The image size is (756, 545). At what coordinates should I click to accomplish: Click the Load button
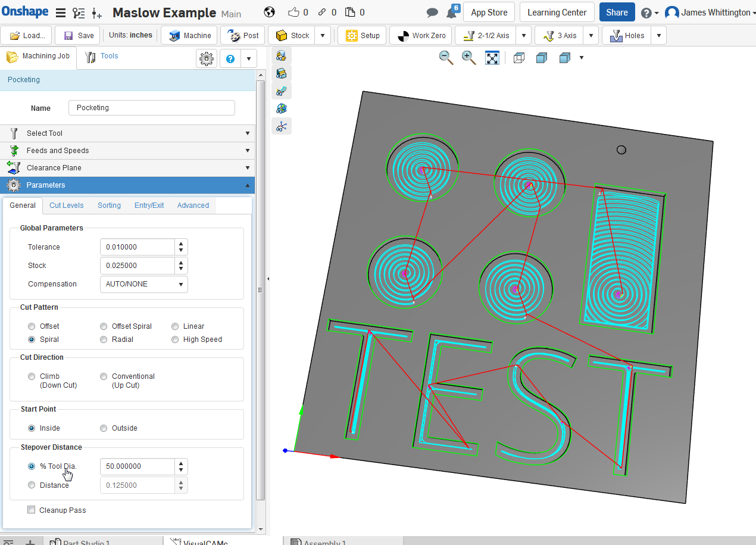coord(26,35)
